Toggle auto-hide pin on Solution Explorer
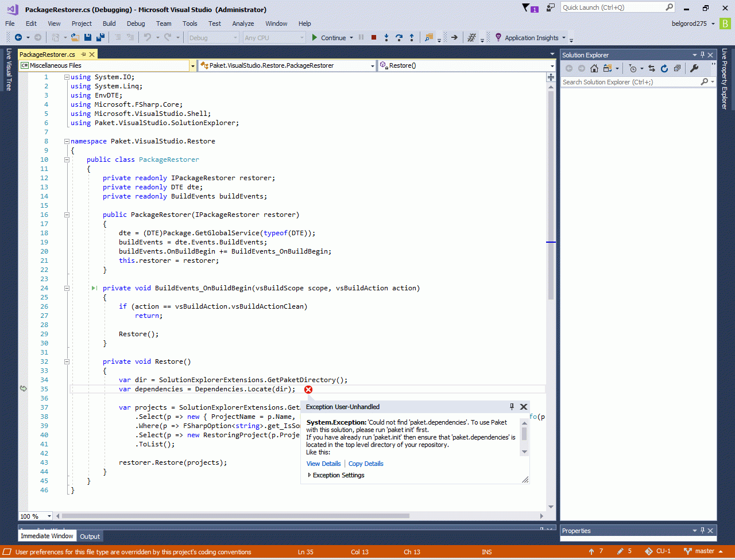The height and width of the screenshot is (560, 735). 702,55
